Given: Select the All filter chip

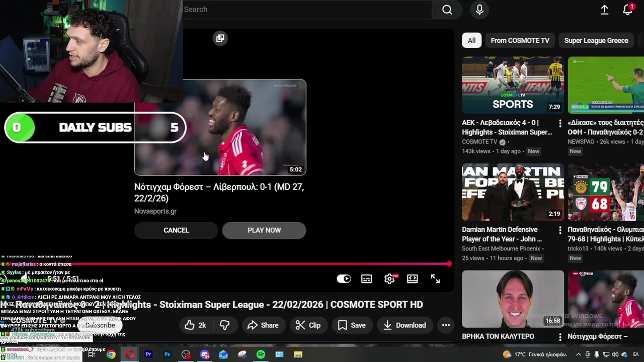Looking at the screenshot, I should pos(471,40).
